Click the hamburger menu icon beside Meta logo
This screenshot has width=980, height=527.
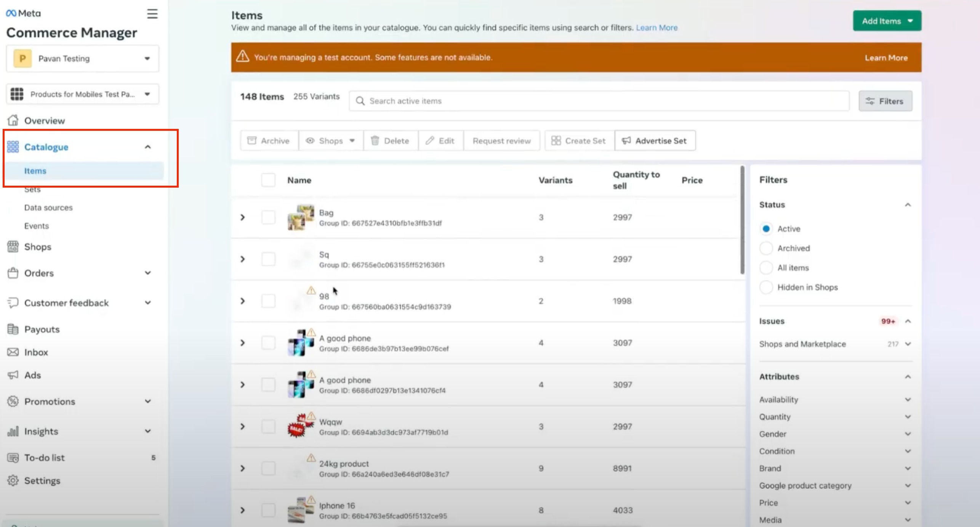pos(152,14)
